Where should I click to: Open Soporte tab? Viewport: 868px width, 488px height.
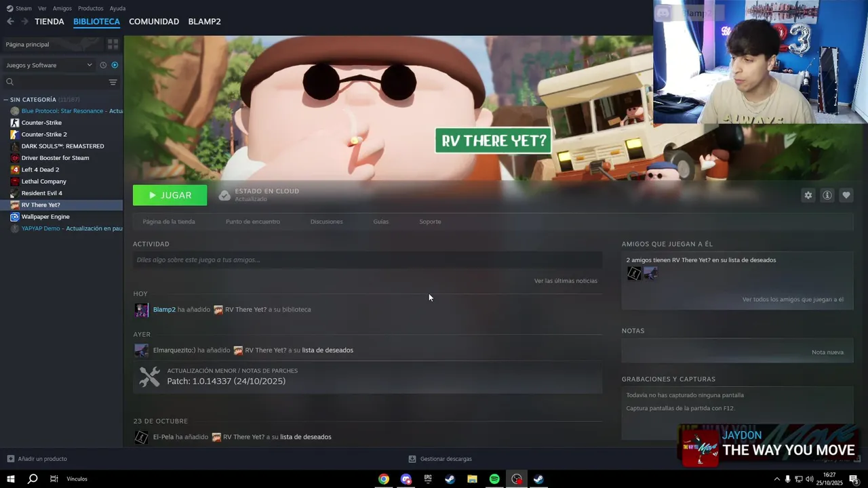pyautogui.click(x=430, y=222)
